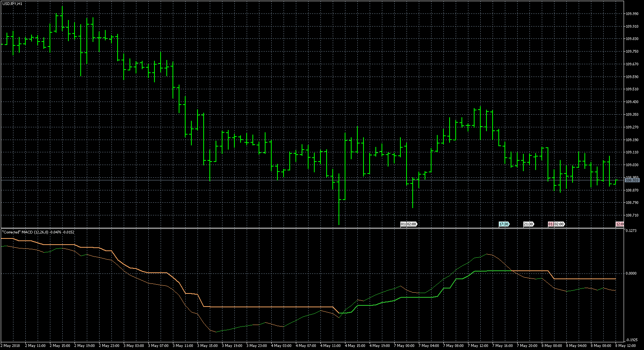Click the 109.670 price axis label

(x=632, y=64)
